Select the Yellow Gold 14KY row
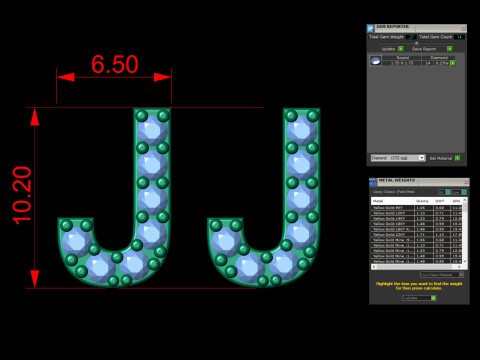The height and width of the screenshot is (360, 480). [417, 218]
